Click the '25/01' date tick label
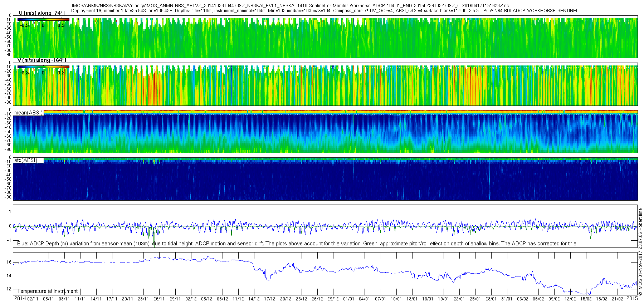This screenshot has height=304, width=644. 475,299
